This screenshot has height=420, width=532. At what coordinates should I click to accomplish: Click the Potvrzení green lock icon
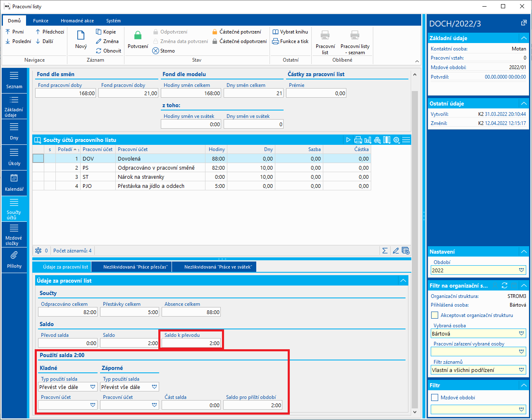pyautogui.click(x=138, y=36)
